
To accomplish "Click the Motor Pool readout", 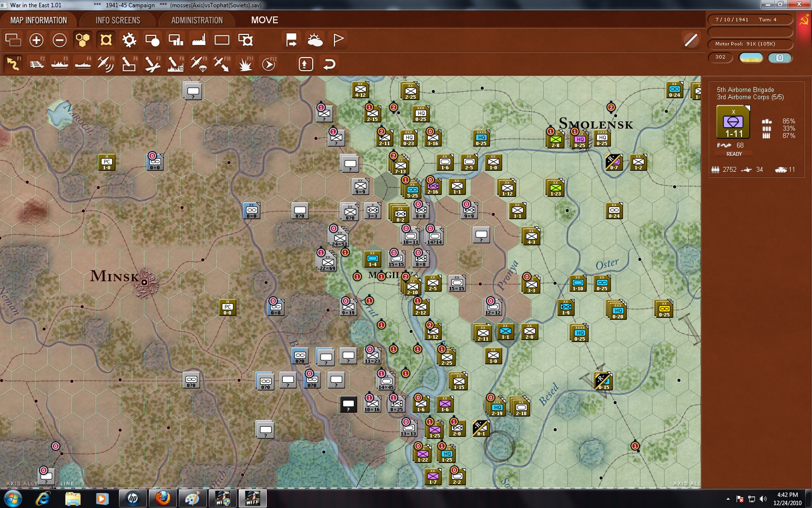I will 751,44.
